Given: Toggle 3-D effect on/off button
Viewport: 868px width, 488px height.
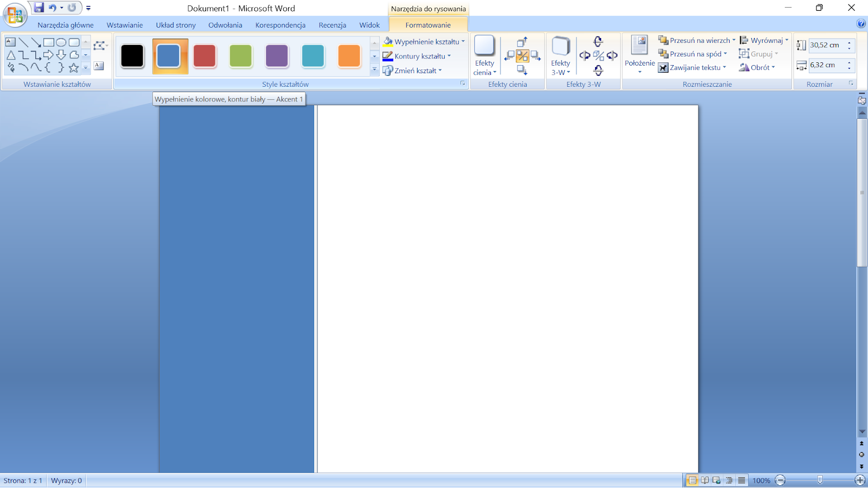Looking at the screenshot, I should click(x=598, y=56).
